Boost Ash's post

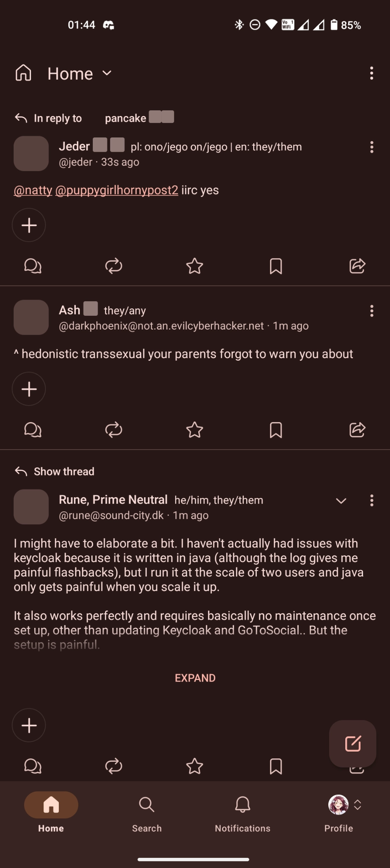(x=113, y=430)
